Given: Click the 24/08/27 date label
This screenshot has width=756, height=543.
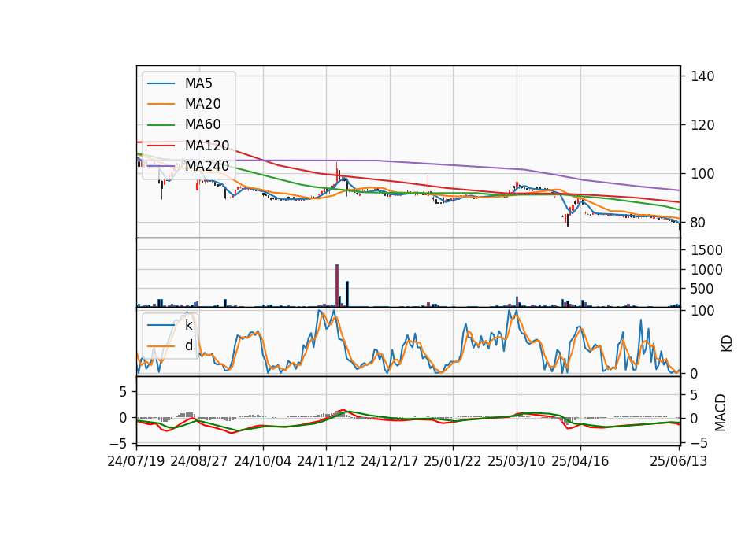Looking at the screenshot, I should [x=198, y=461].
